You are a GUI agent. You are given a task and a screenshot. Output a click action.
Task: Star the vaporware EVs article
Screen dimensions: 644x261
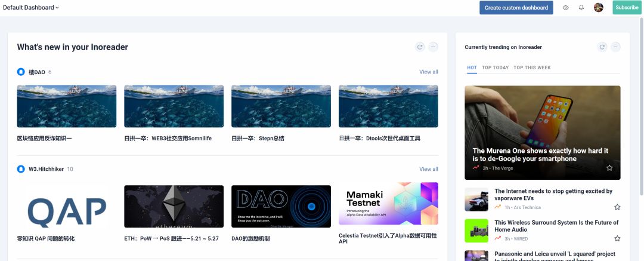coord(617,207)
